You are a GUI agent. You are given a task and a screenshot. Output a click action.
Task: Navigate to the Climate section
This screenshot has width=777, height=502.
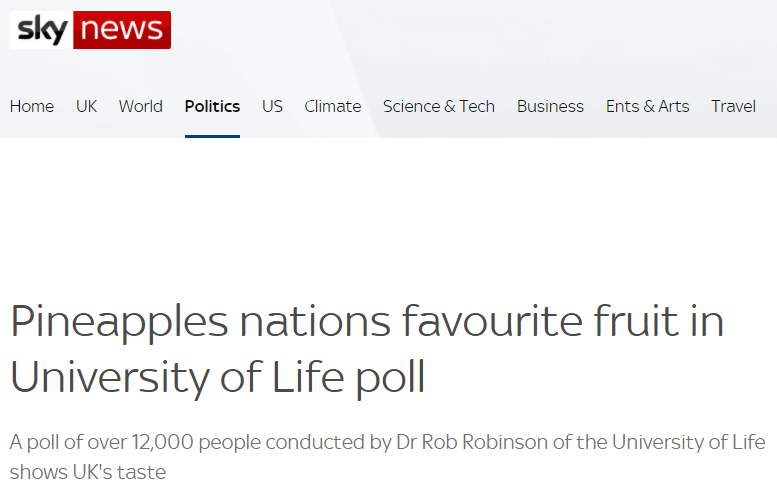(x=333, y=106)
